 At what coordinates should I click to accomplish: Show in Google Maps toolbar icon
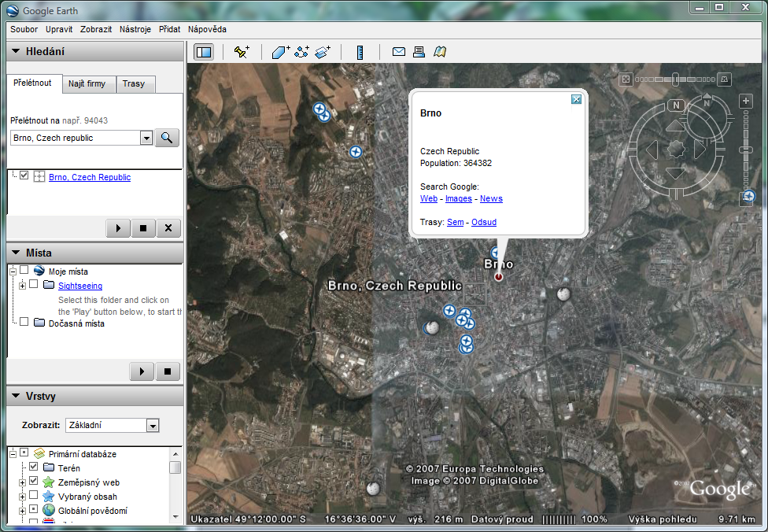pos(440,51)
